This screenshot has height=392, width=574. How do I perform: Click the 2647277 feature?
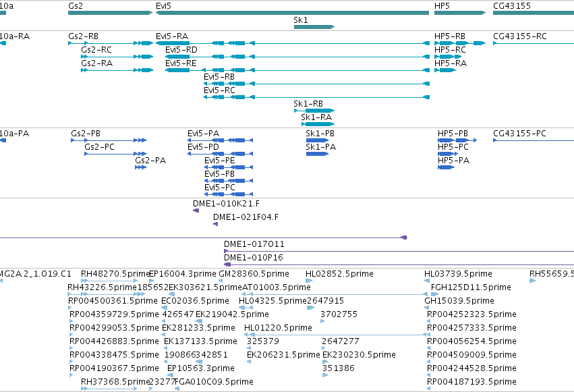(x=324, y=348)
